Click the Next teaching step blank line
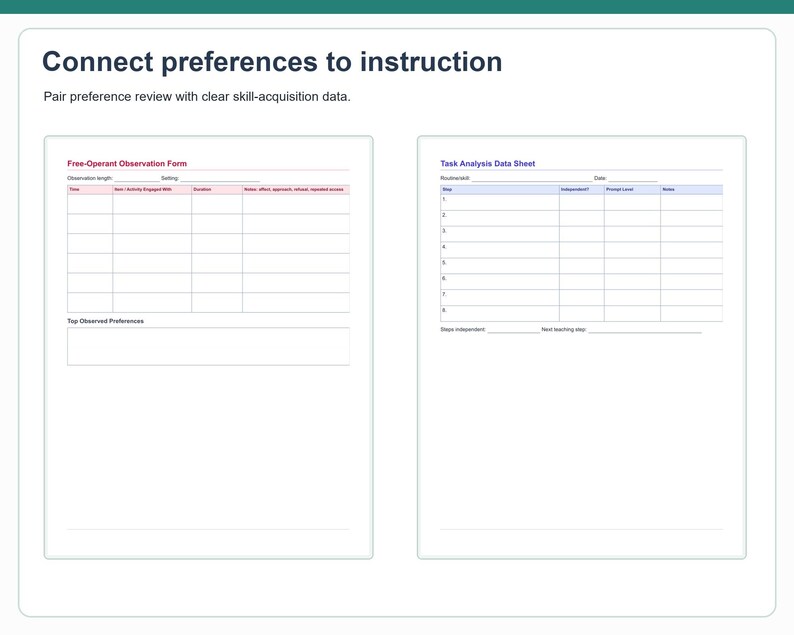 (x=645, y=330)
